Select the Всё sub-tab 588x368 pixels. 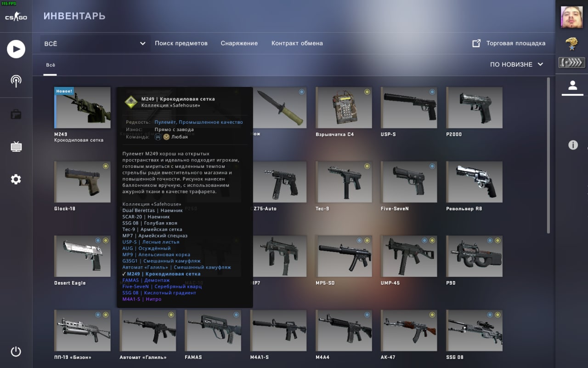[50, 65]
